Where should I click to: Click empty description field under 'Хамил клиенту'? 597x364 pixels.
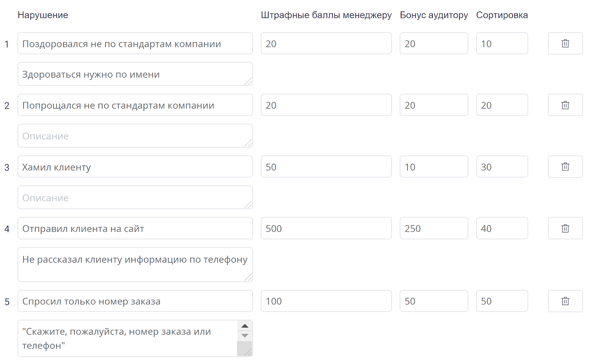(135, 197)
